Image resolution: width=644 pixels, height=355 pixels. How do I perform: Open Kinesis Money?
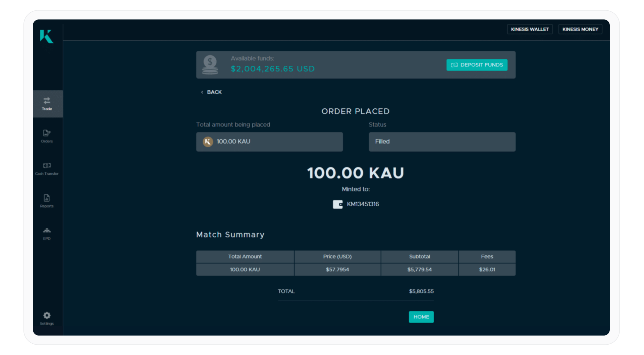click(580, 29)
